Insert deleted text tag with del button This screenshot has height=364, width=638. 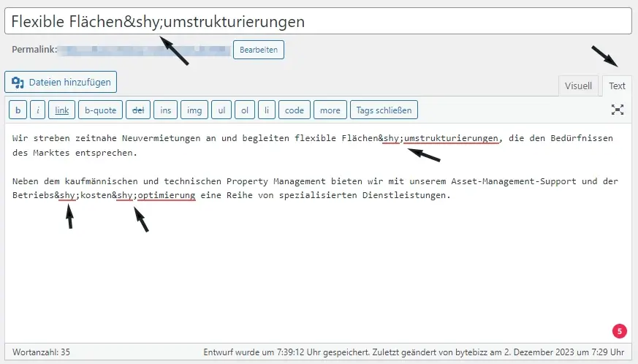[x=138, y=110]
